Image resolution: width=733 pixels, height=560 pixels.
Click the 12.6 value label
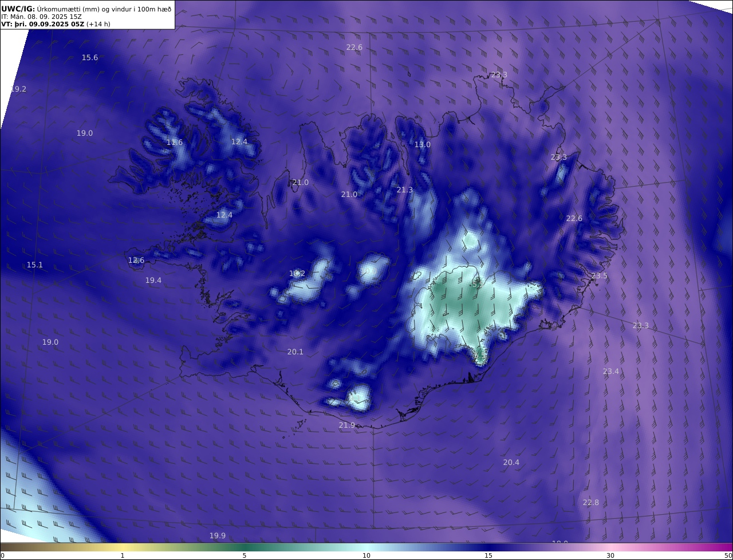[x=136, y=261]
